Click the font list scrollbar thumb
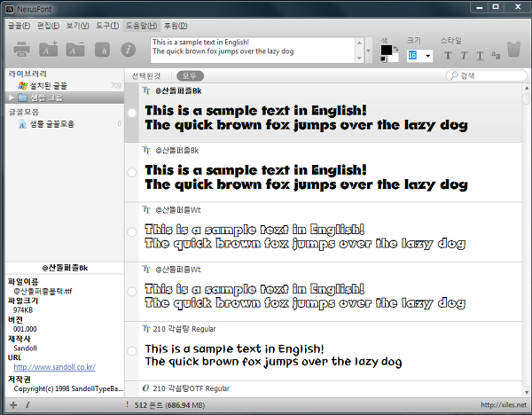Image resolution: width=532 pixels, height=415 pixels. [x=526, y=98]
